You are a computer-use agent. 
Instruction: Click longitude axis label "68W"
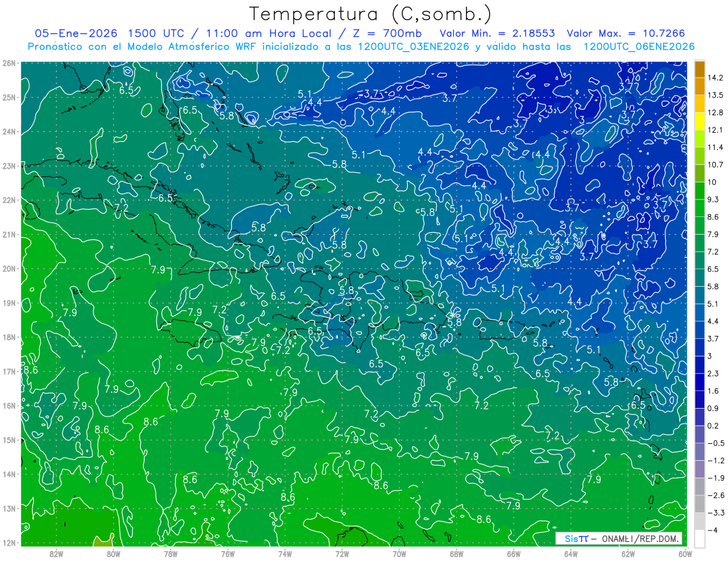point(456,554)
